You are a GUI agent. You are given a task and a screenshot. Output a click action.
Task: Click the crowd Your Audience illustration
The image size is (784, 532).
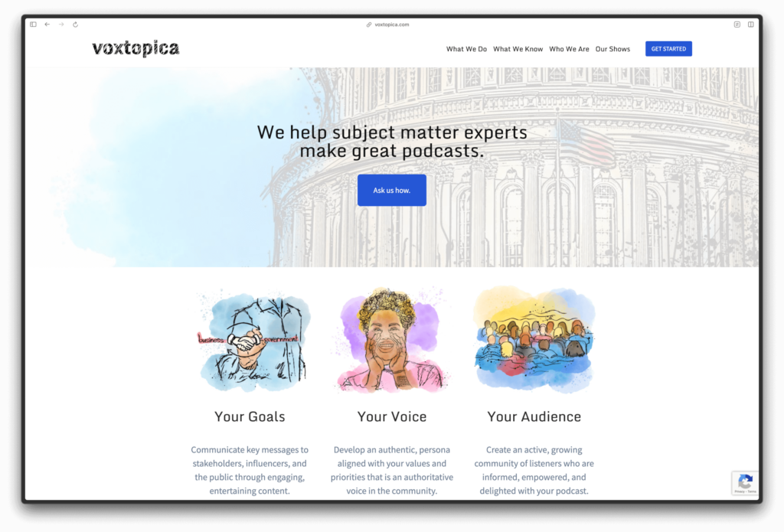(x=534, y=339)
